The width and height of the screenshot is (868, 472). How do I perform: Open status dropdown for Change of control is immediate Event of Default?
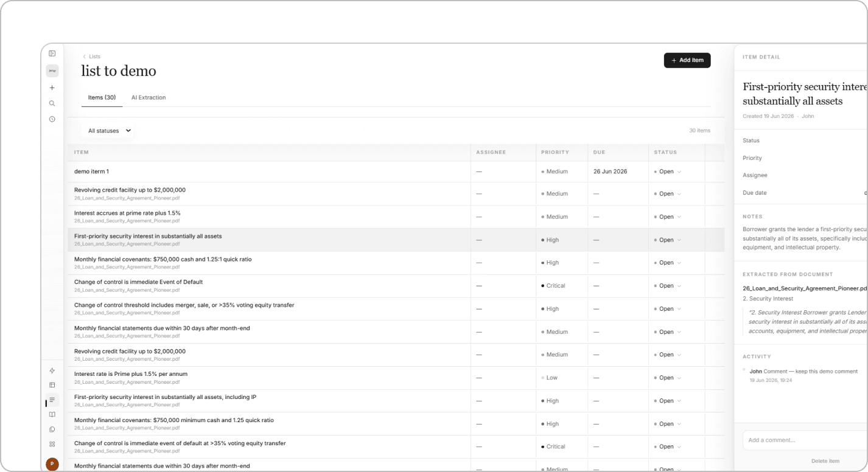668,286
